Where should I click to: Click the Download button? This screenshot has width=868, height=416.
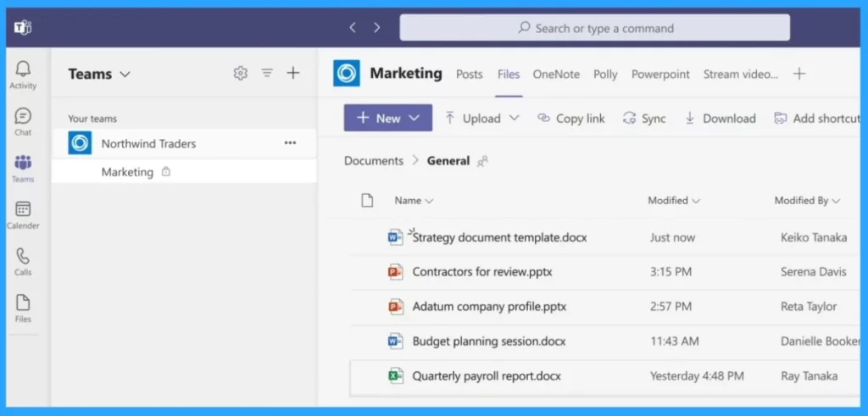coord(721,119)
